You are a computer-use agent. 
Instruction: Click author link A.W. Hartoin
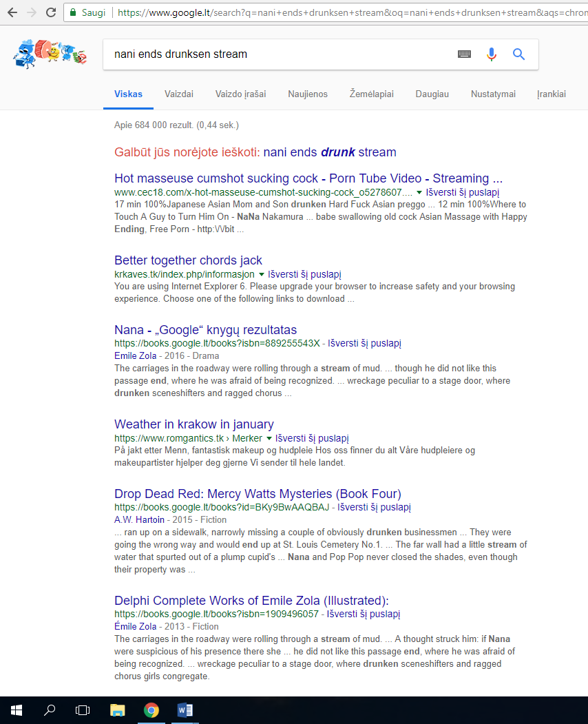139,520
